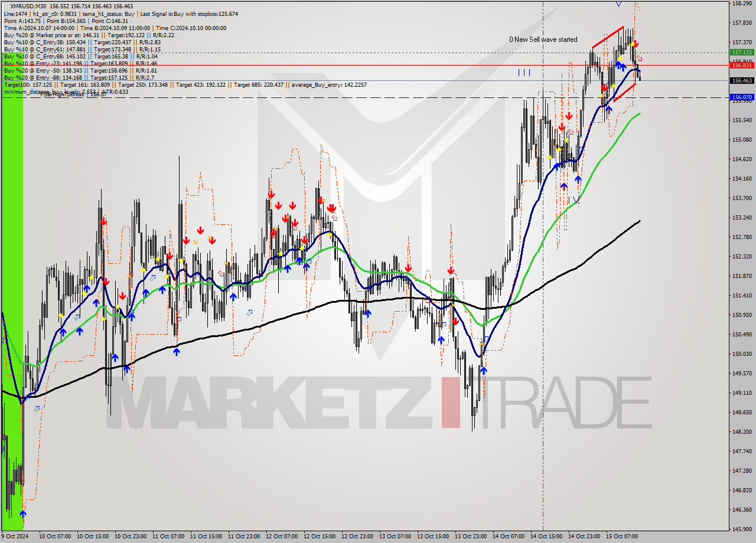Click the 154.160 price axis label
The width and height of the screenshot is (756, 543).
[x=741, y=178]
